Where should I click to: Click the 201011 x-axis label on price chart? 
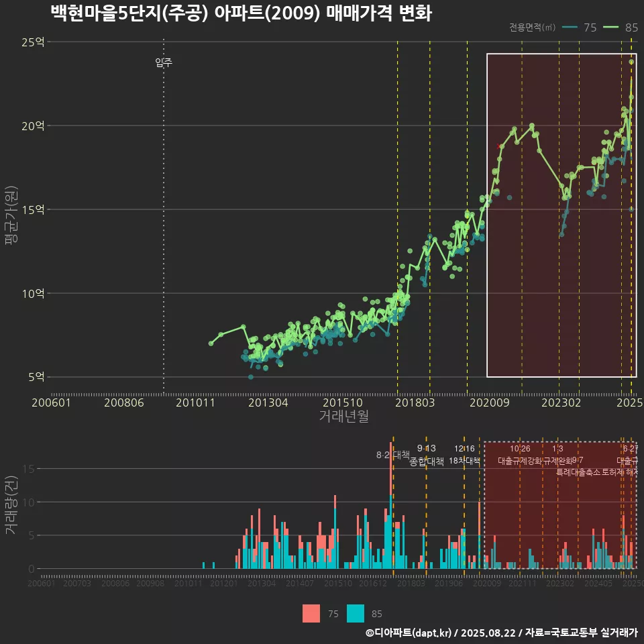point(195,402)
